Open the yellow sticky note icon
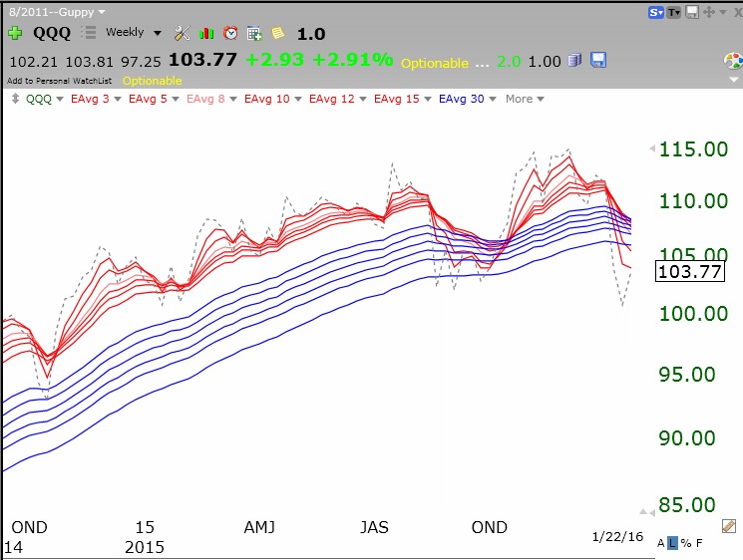This screenshot has width=743, height=560. coord(278,33)
